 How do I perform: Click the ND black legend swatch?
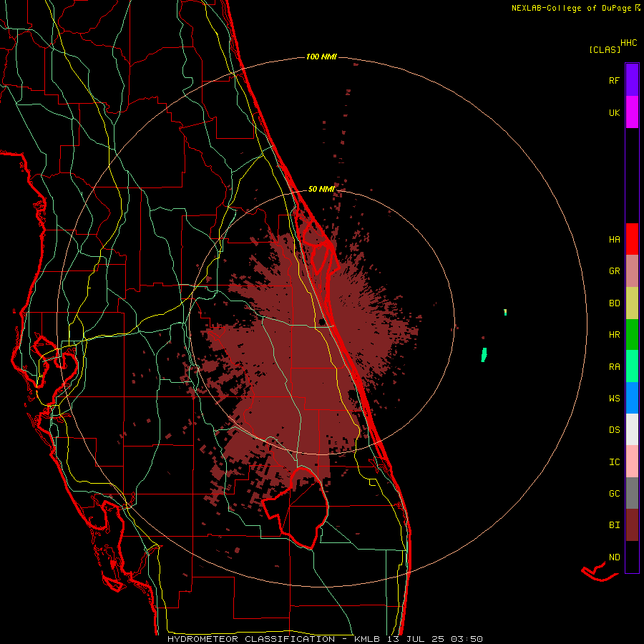[x=632, y=557]
